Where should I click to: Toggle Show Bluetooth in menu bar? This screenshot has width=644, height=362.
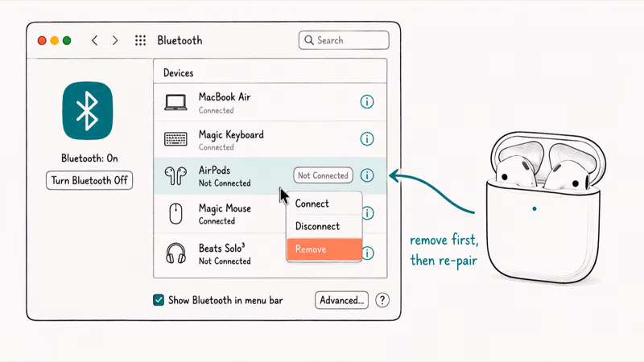pos(159,300)
